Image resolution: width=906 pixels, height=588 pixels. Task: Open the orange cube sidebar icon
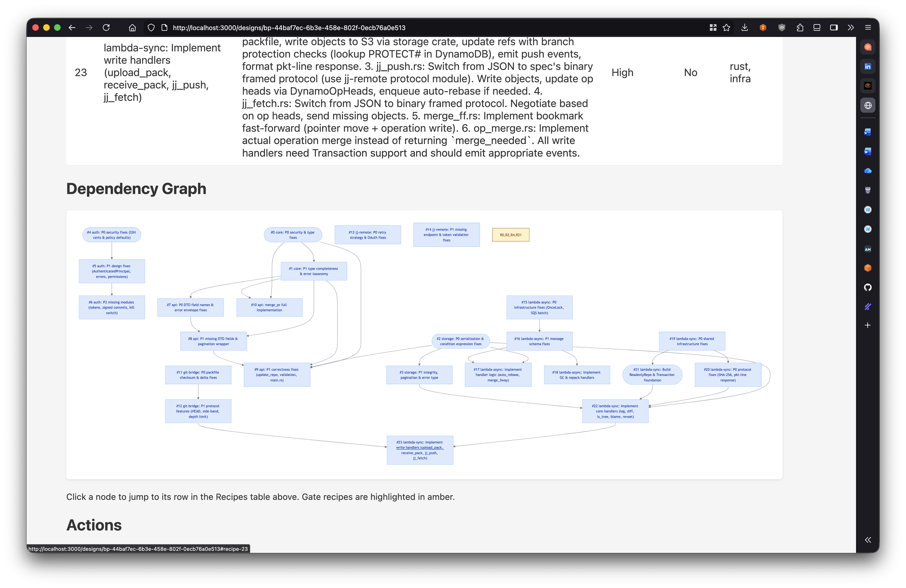868,268
